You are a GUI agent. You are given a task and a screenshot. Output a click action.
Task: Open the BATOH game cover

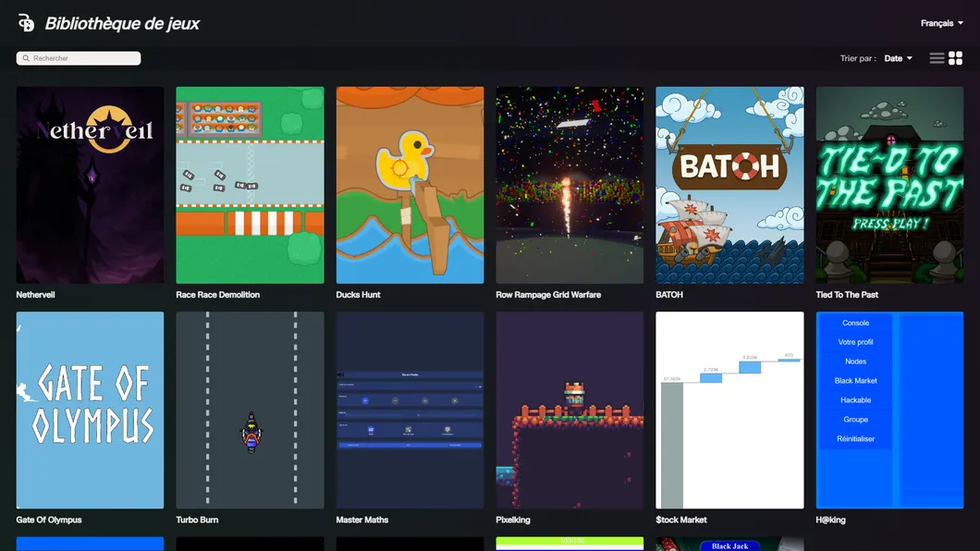point(730,185)
